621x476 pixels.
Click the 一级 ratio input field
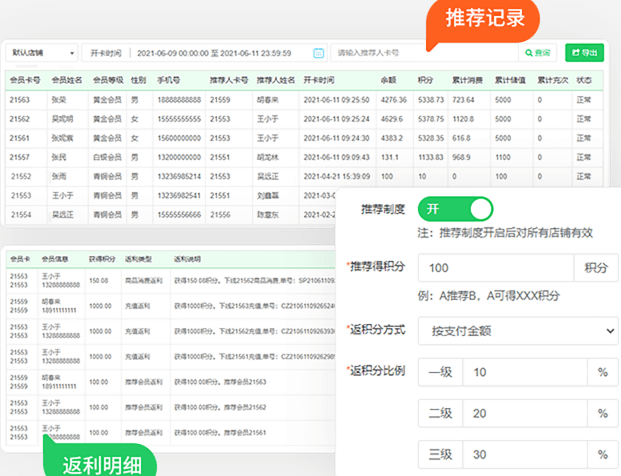[522, 372]
